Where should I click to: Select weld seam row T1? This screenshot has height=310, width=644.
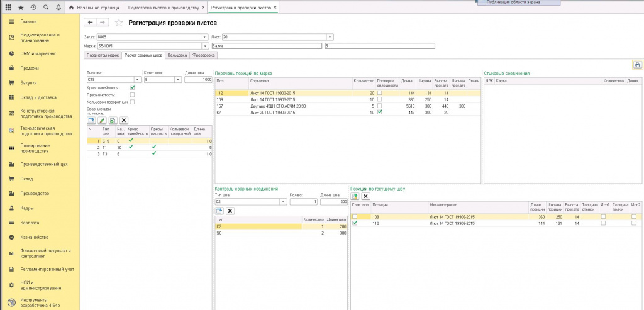point(150,147)
